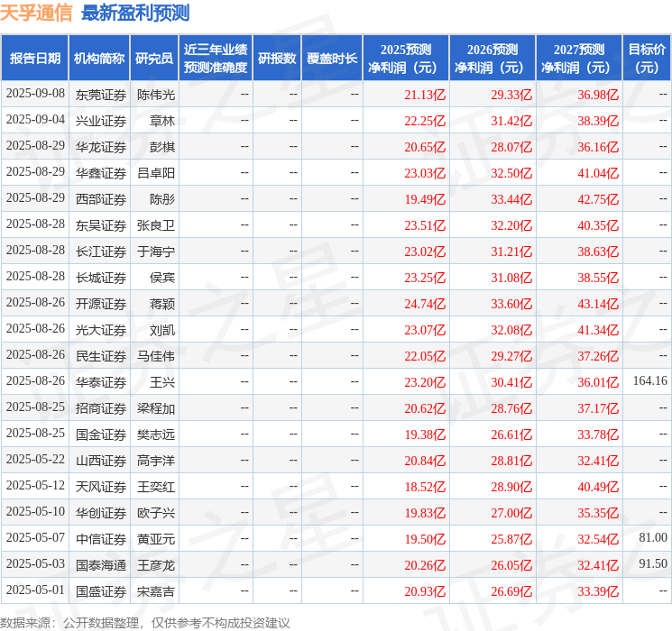Select the 国盛证券 institution cell

(101, 591)
